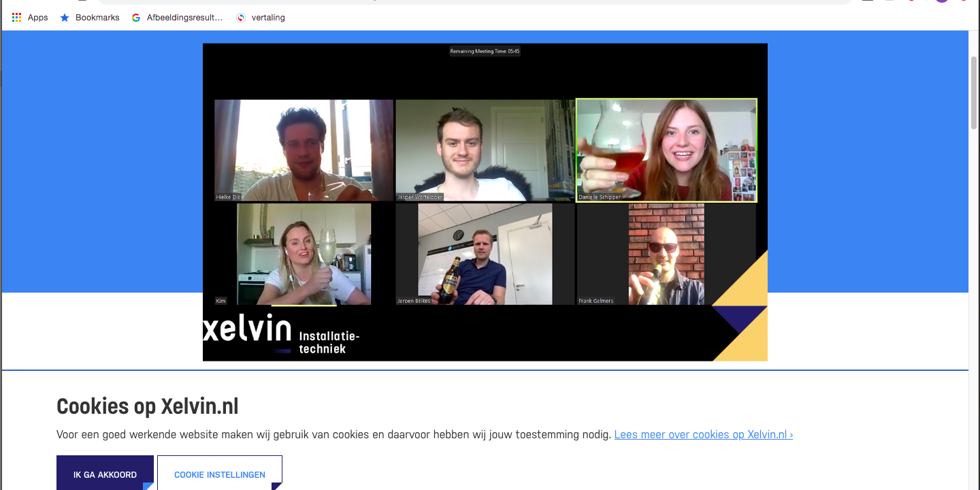Image resolution: width=980 pixels, height=490 pixels.
Task: Select the Jasper Wortelboer video tile
Action: (485, 150)
